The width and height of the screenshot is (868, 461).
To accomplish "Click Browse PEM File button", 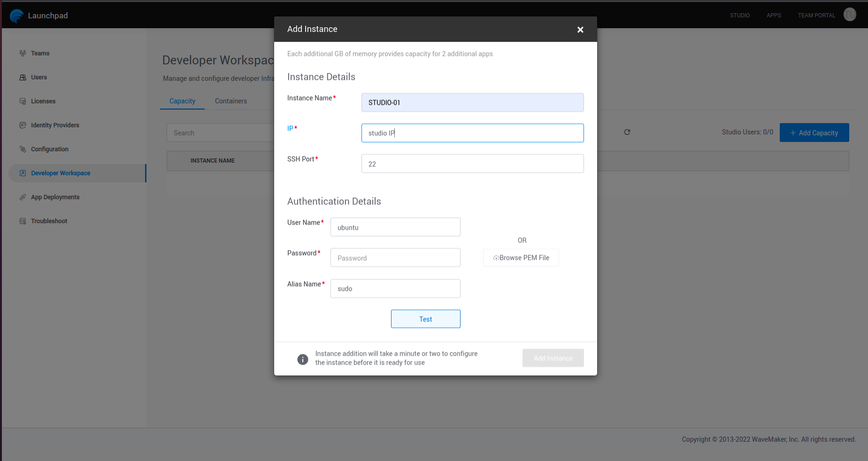I will pyautogui.click(x=521, y=258).
